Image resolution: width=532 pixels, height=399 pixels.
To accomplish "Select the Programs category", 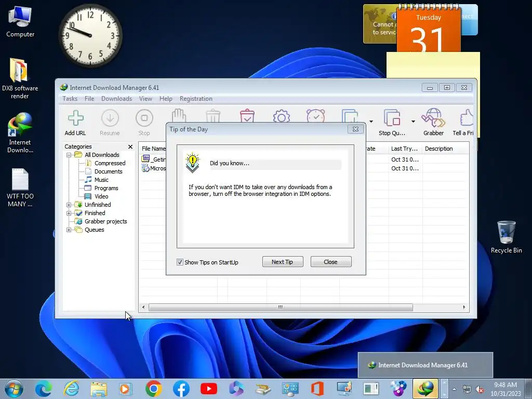I will 106,188.
